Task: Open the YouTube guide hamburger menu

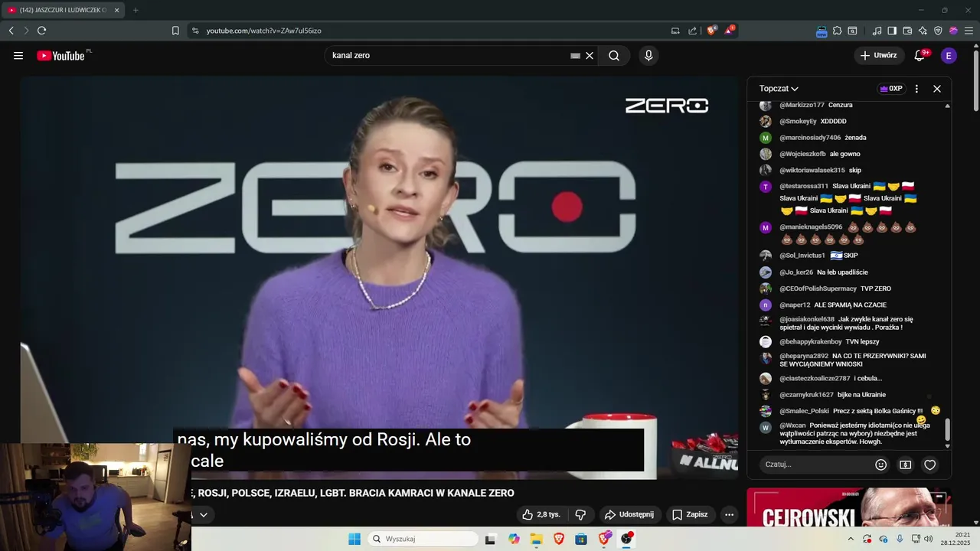Action: point(18,56)
